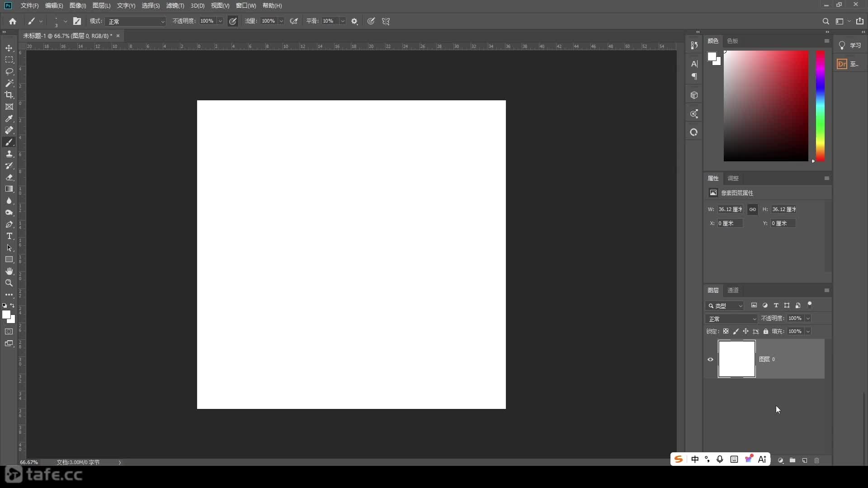Toggle airbrush build-up mode
Image resolution: width=868 pixels, height=488 pixels.
click(294, 21)
